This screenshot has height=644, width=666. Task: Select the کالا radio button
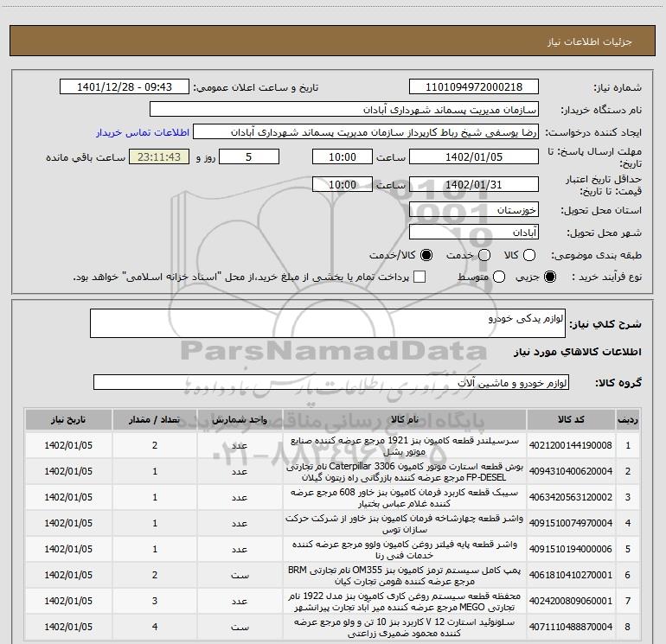529,255
